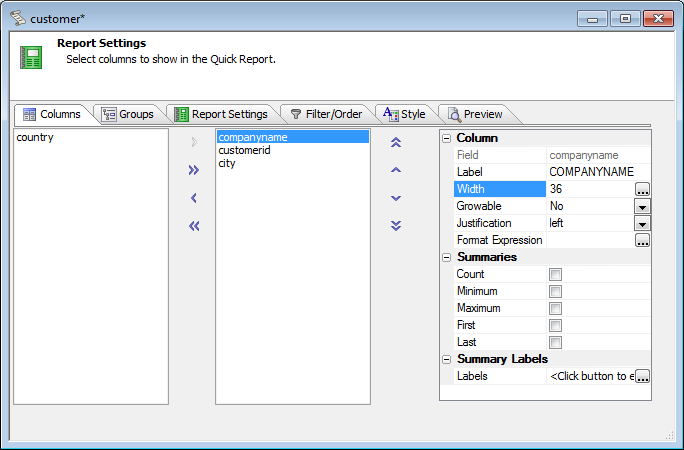Tick the Last summary checkbox

tap(555, 342)
